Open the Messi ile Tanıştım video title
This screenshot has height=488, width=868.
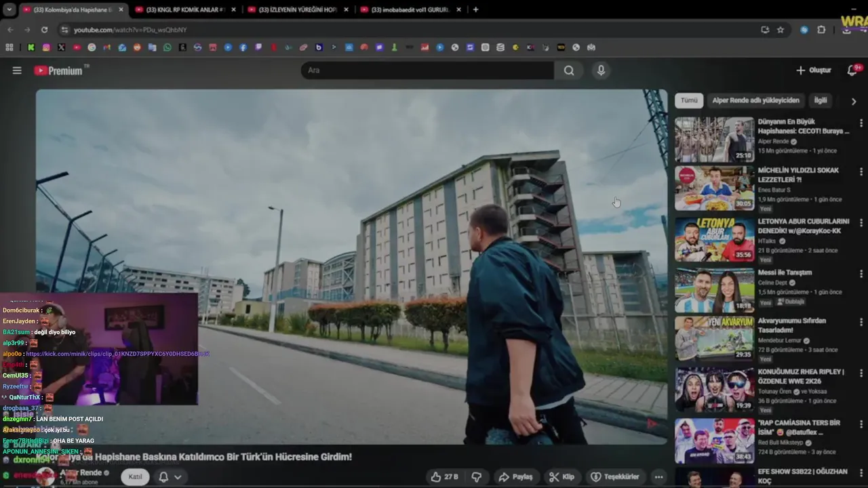pyautogui.click(x=785, y=272)
